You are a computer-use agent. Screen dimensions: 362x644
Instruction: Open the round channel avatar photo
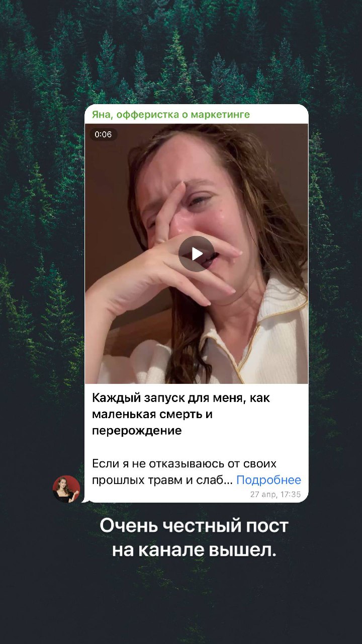66,489
